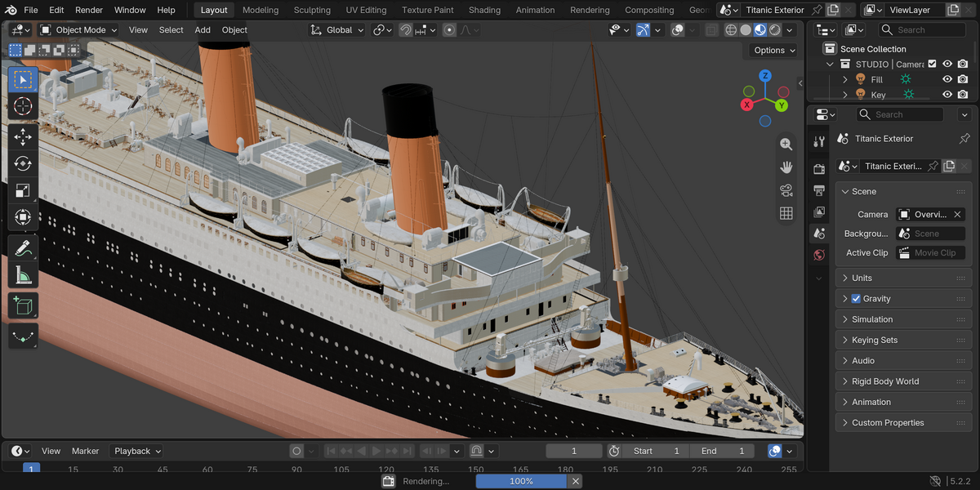Activate the Move tool

click(23, 136)
